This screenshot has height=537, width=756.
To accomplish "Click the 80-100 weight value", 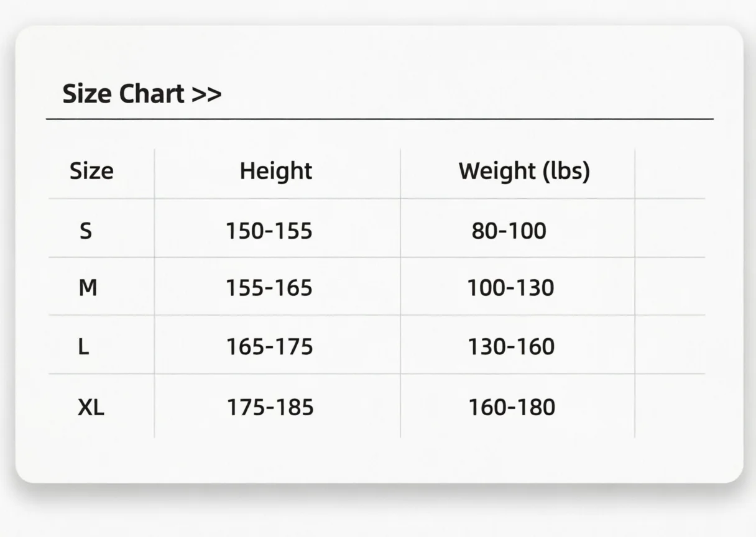I will click(x=509, y=231).
